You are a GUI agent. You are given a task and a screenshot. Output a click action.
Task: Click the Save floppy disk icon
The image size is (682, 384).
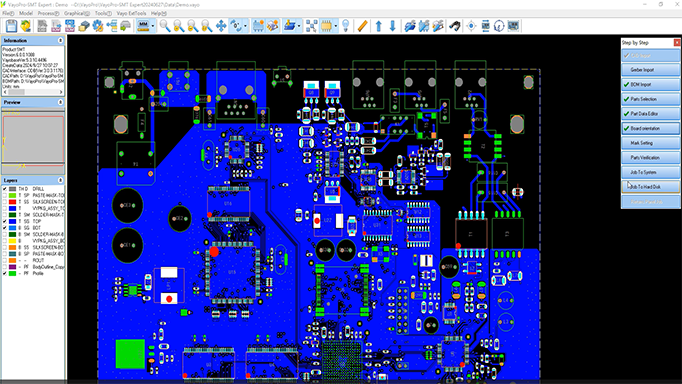tap(11, 26)
